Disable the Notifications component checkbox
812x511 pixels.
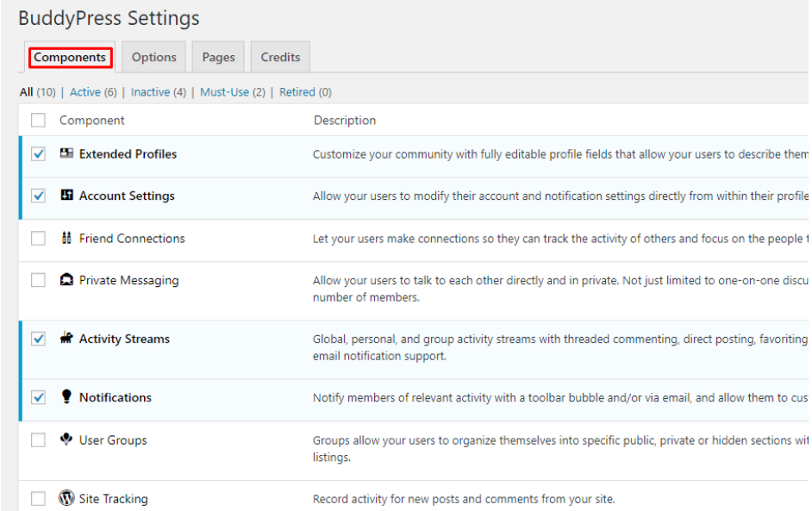point(38,397)
